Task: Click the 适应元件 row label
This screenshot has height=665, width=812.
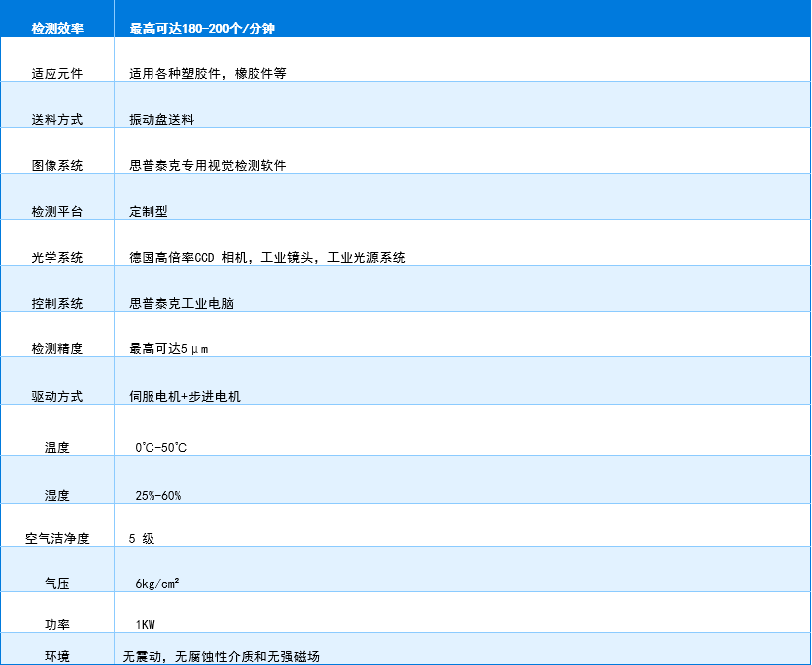Action: point(57,73)
